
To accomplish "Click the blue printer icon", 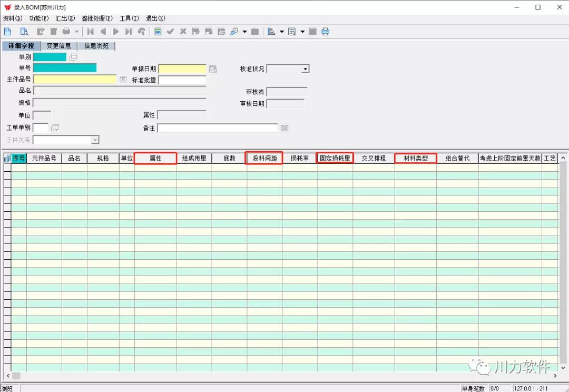I will tap(326, 32).
